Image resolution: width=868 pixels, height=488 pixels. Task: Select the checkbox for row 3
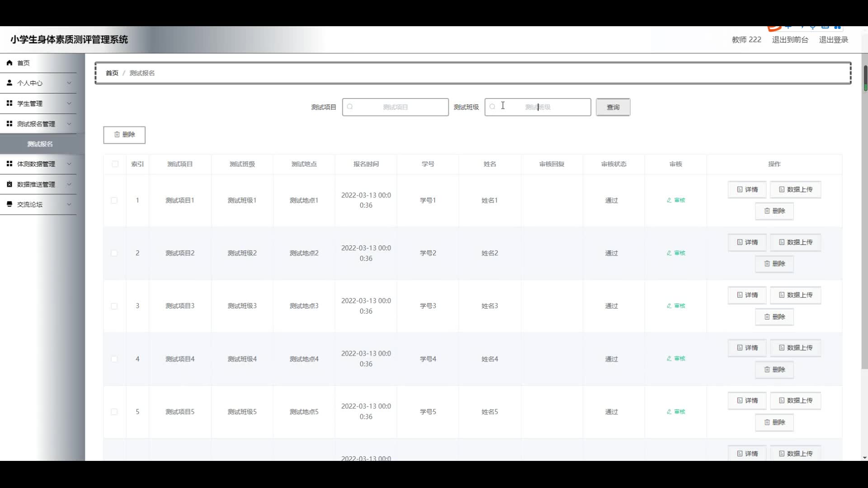(x=114, y=306)
